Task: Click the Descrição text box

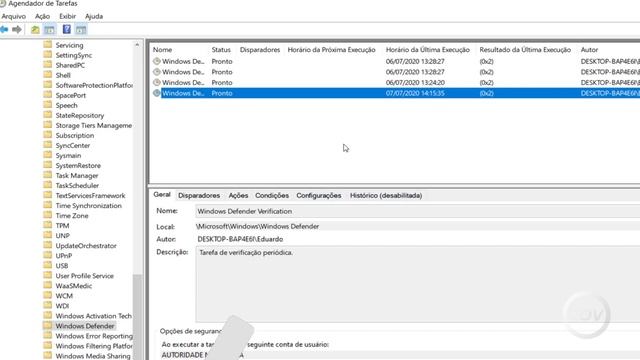Action: pos(418,284)
